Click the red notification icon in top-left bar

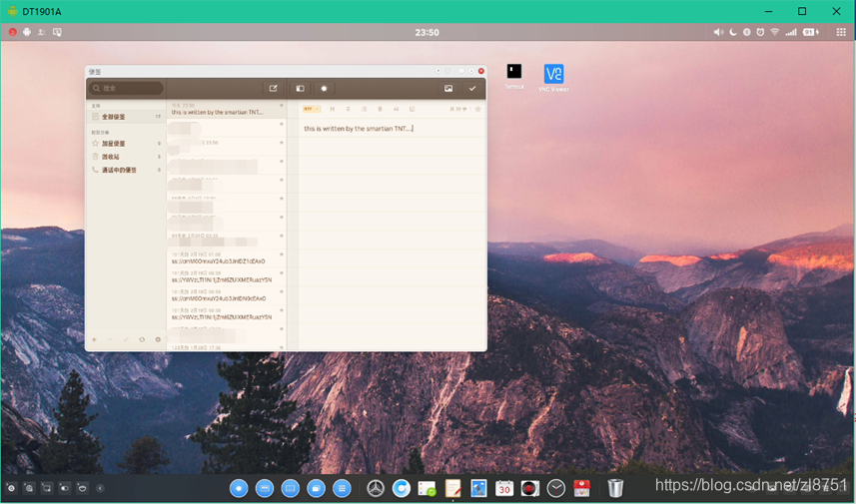pyautogui.click(x=12, y=32)
